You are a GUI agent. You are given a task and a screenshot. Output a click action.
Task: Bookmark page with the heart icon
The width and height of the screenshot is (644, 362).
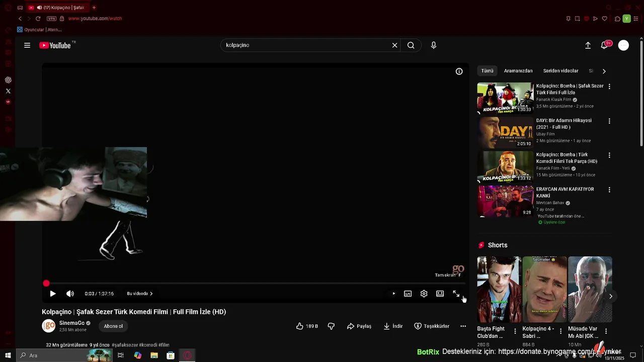coord(604,19)
